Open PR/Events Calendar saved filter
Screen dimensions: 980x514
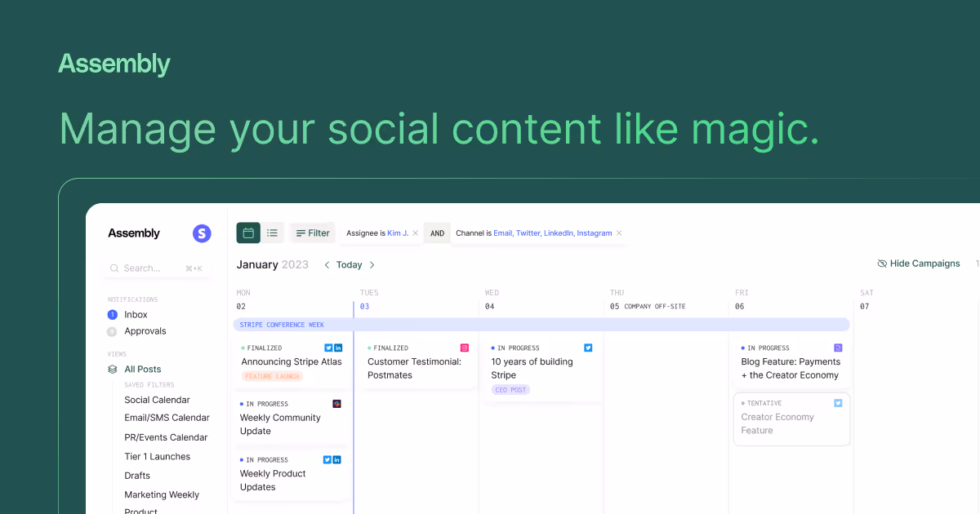(x=166, y=437)
